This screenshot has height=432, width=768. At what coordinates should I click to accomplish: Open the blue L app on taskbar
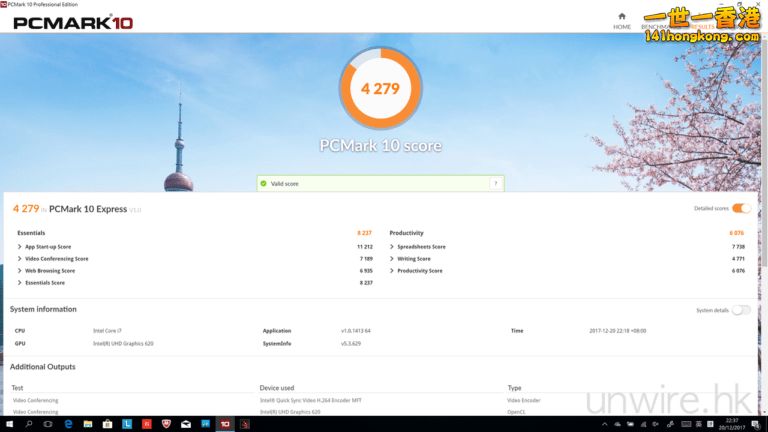tap(127, 424)
